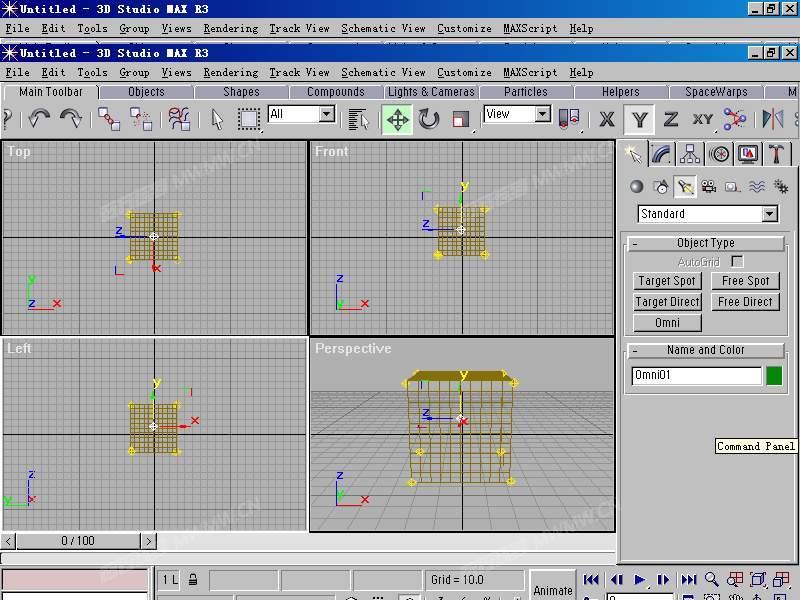Collapse the Name and Color rollout
Viewport: 800px width, 600px height.
coord(706,351)
